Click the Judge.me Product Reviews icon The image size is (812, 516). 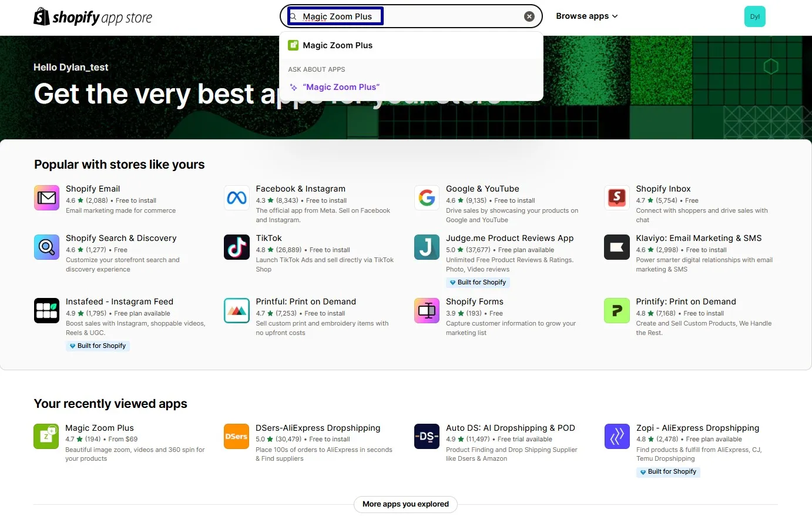[x=427, y=247]
